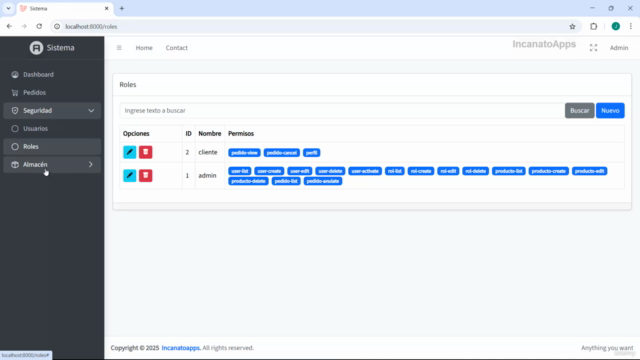Select Roles in sidebar
The height and width of the screenshot is (360, 640).
pos(52,147)
